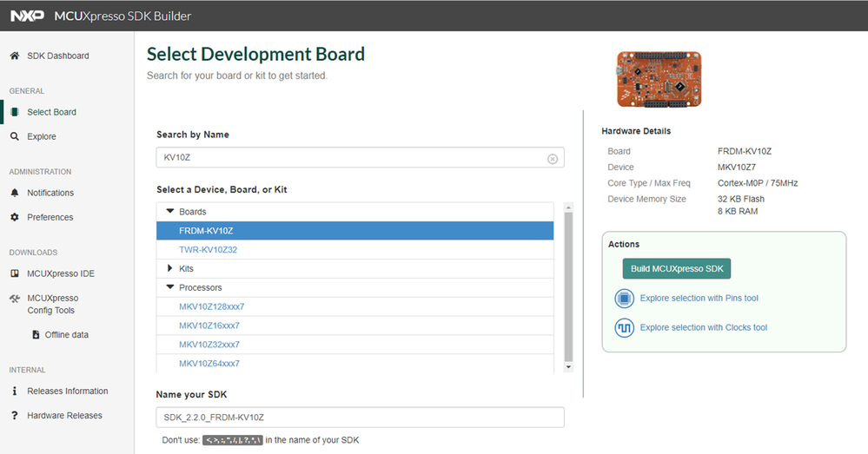This screenshot has height=454, width=868.
Task: Click the info icon beside Releases Information
Action: tap(15, 391)
